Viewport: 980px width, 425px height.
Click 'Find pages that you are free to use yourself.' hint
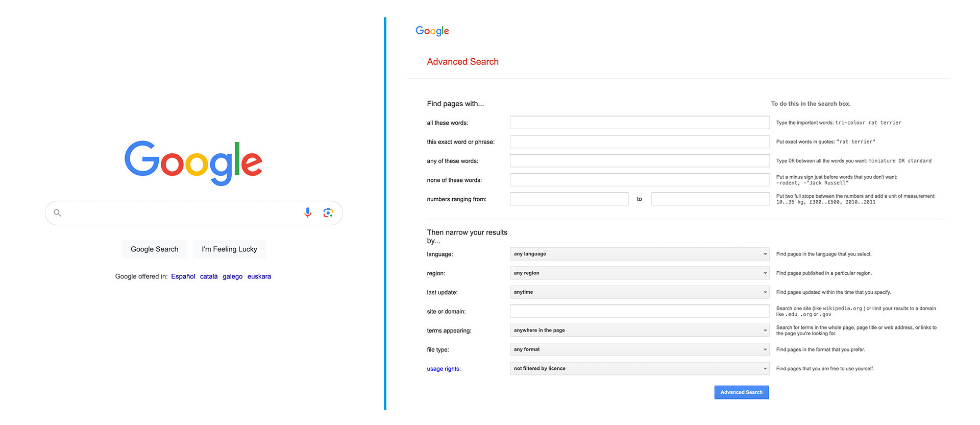pyautogui.click(x=825, y=369)
